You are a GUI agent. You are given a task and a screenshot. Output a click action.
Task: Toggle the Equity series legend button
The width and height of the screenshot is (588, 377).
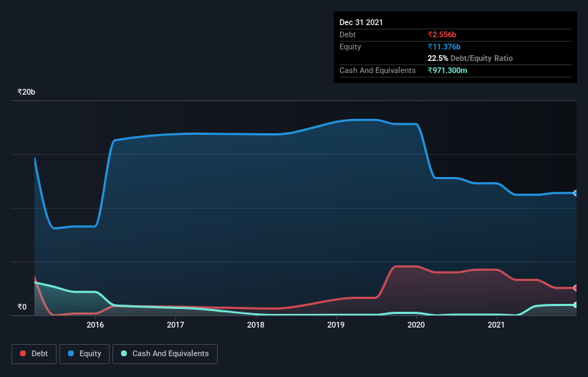85,354
